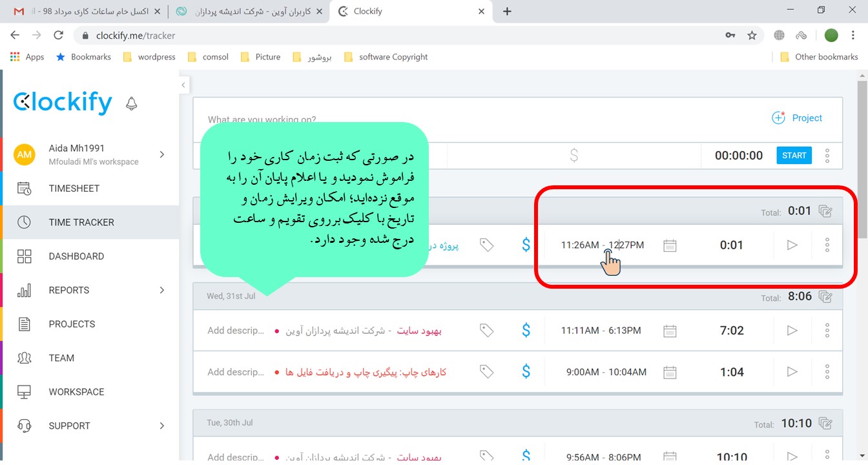Click the AM user avatar
868x465 pixels.
tap(25, 154)
